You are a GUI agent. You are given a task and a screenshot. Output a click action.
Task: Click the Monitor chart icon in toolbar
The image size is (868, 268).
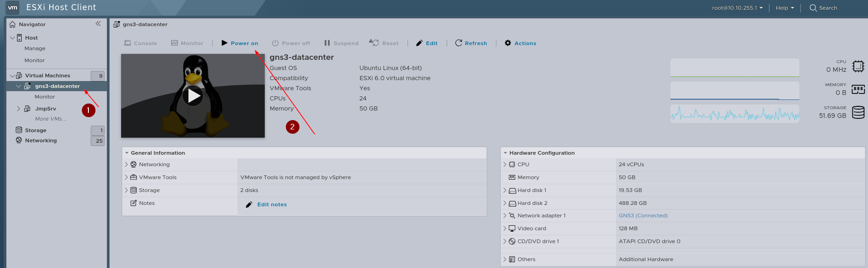pos(175,43)
